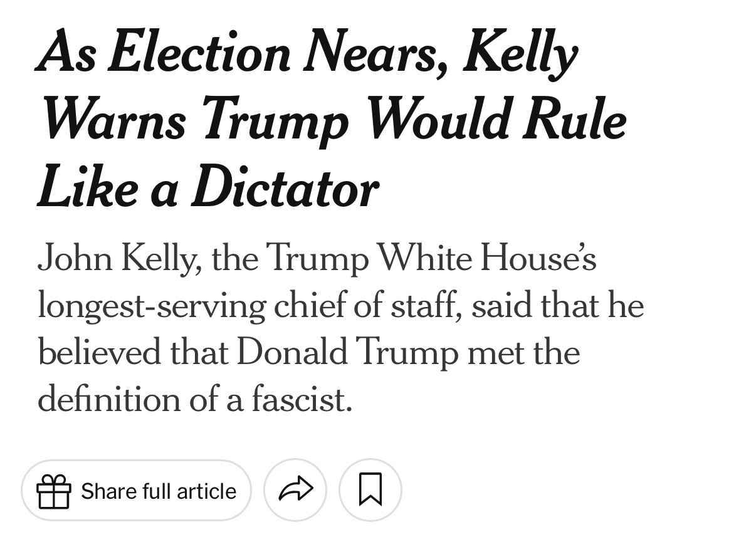Image resolution: width=756 pixels, height=542 pixels.
Task: Click the gift box icon
Action: click(x=54, y=491)
